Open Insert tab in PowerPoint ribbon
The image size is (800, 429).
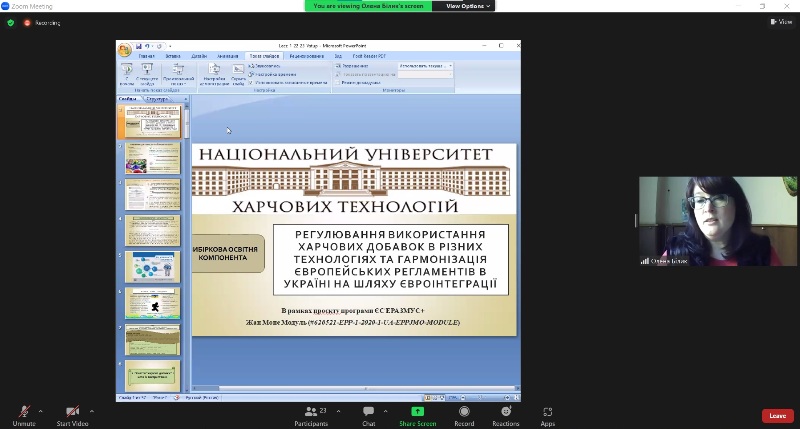pos(172,56)
